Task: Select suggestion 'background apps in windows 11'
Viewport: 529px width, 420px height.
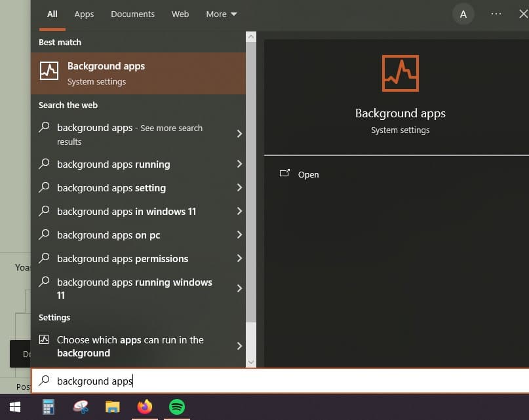Action: [x=138, y=212]
